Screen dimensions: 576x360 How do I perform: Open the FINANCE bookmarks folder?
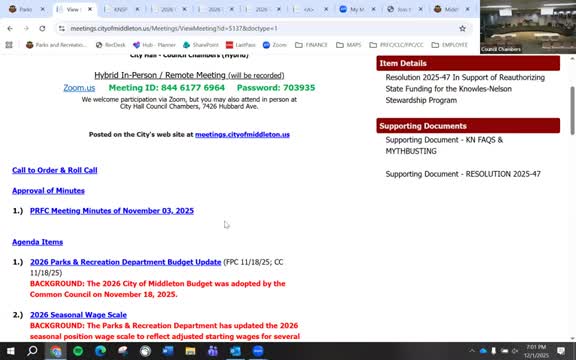click(x=311, y=45)
